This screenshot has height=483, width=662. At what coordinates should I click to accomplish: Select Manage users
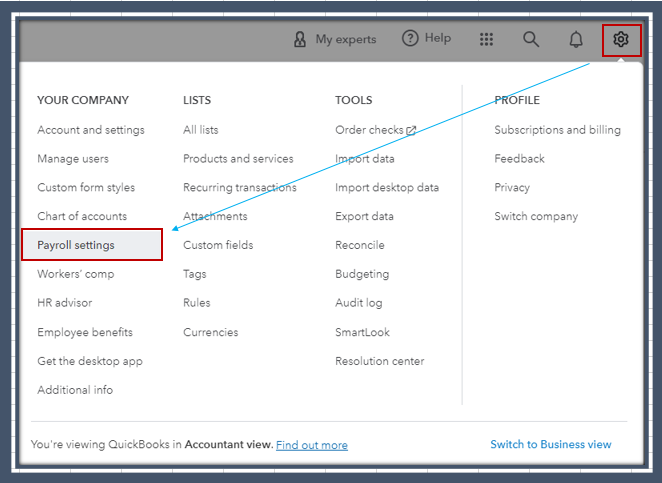[x=73, y=159]
